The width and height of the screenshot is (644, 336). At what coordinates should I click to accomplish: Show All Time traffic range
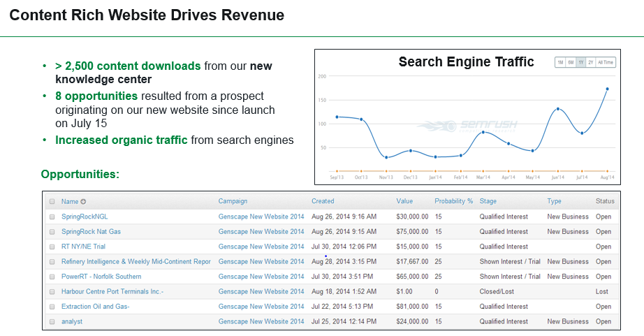click(x=606, y=62)
